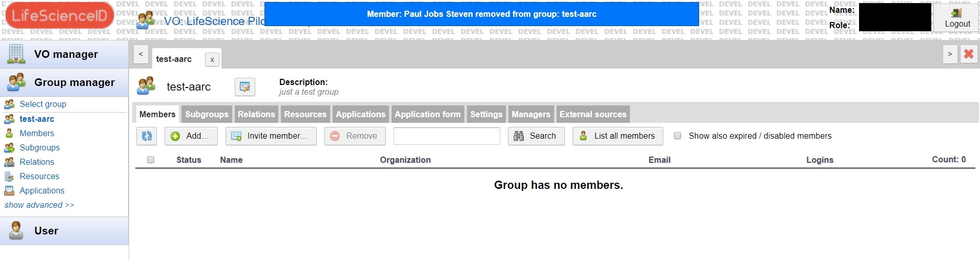Click VO: LifeScience Pilot header link
Image resolution: width=980 pixels, height=260 pixels.
[x=214, y=21]
